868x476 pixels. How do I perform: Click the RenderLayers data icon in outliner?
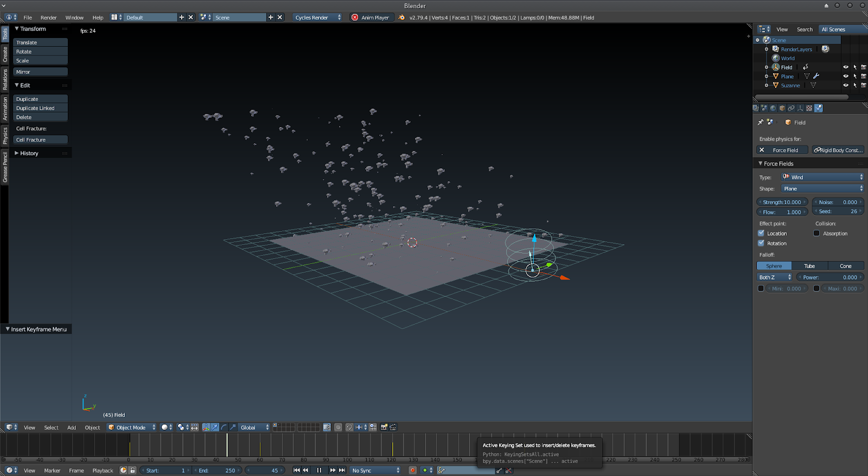825,49
